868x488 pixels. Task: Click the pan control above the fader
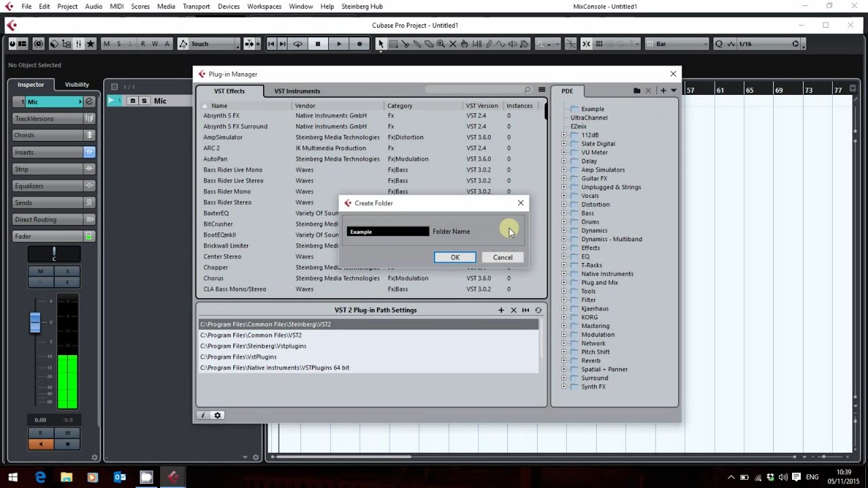tap(54, 255)
